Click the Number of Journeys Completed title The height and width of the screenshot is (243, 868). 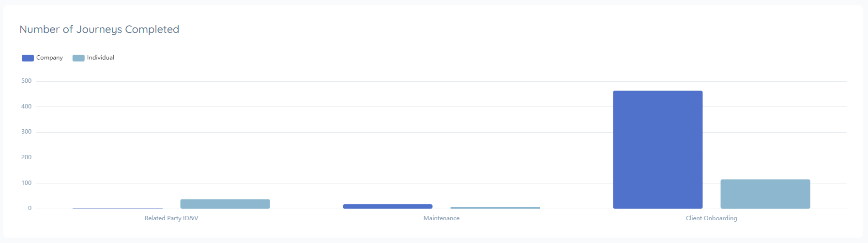(99, 30)
